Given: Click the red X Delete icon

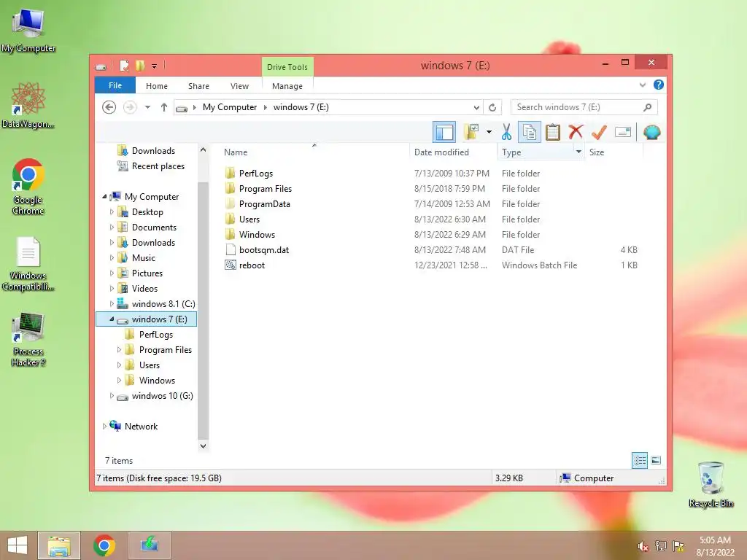Looking at the screenshot, I should (576, 133).
